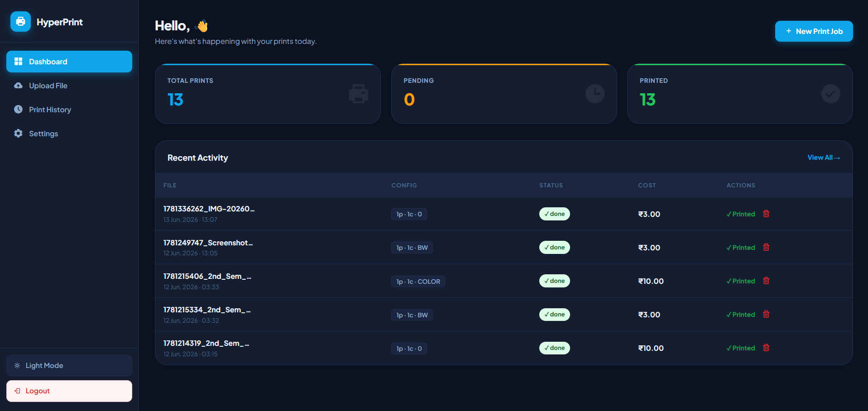
Task: Click the timestamp 13 Jun, 2026 · 13:07
Action: [190, 220]
